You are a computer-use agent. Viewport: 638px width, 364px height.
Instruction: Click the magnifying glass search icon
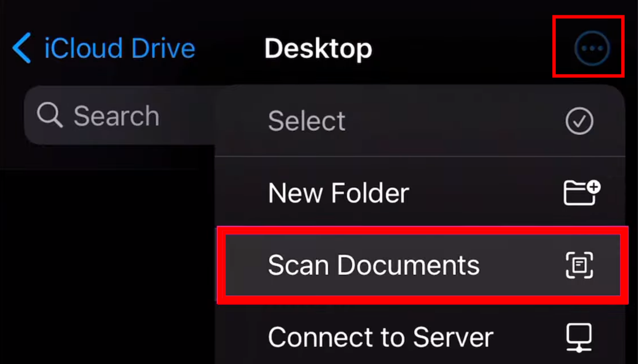pos(50,115)
